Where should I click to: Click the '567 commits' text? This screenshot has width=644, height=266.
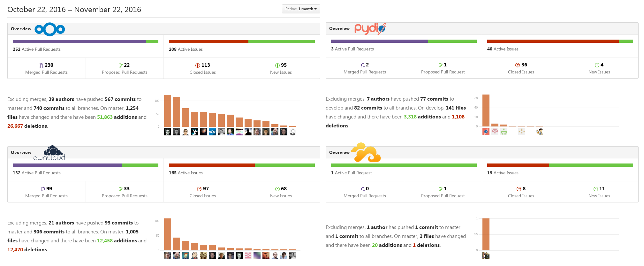click(x=120, y=99)
